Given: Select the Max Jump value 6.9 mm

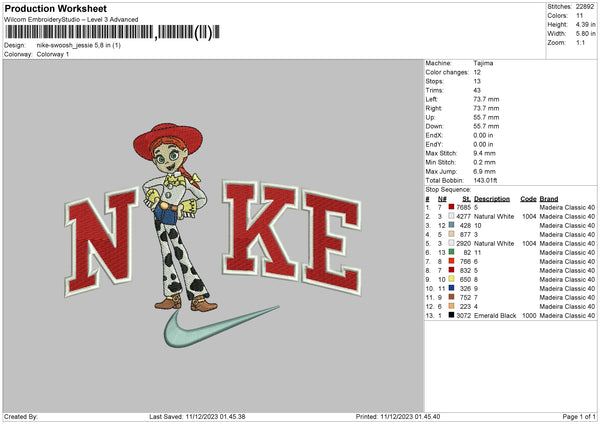Looking at the screenshot, I should click(x=484, y=171).
